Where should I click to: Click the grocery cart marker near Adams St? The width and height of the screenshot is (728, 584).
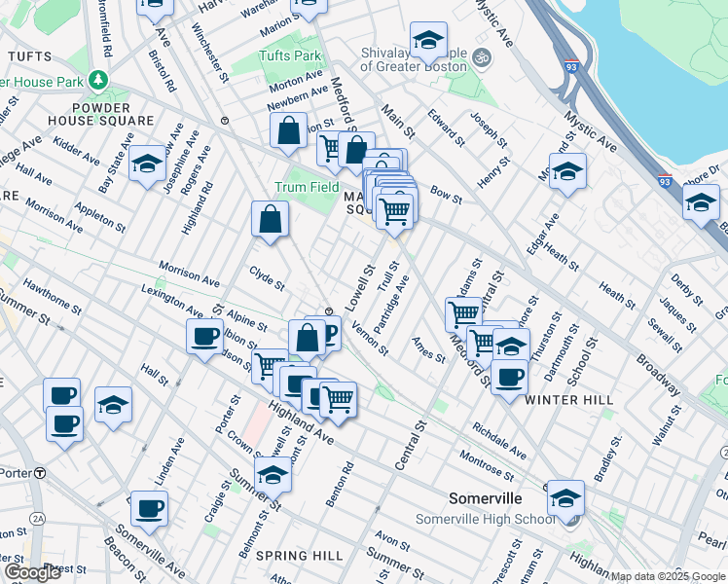(x=463, y=314)
